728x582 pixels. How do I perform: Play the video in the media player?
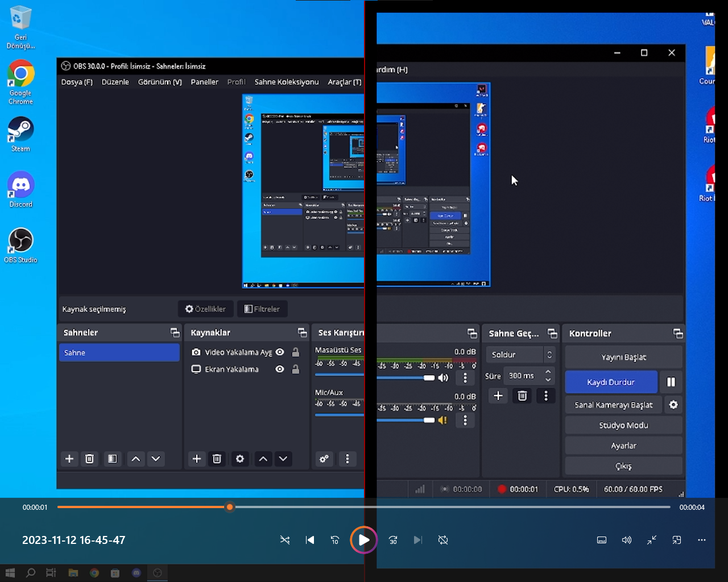pos(364,540)
